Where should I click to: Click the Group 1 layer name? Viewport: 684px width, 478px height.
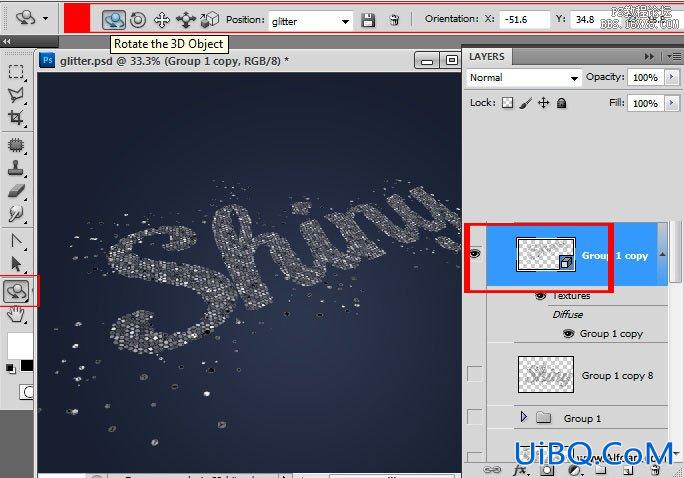[x=582, y=419]
